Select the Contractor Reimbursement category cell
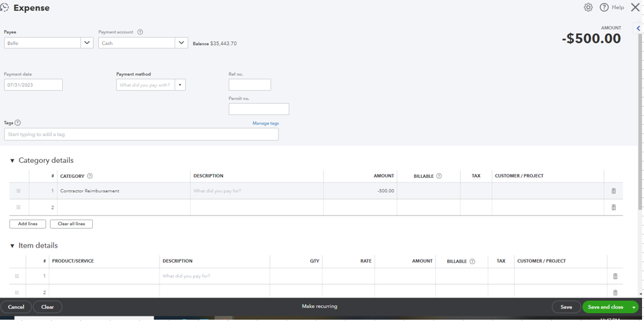The image size is (644, 321). 124,191
